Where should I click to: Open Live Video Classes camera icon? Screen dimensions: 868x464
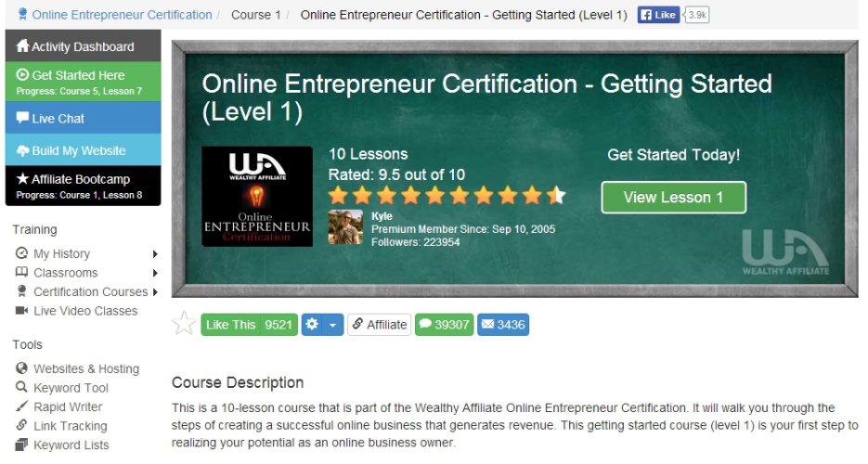point(21,310)
